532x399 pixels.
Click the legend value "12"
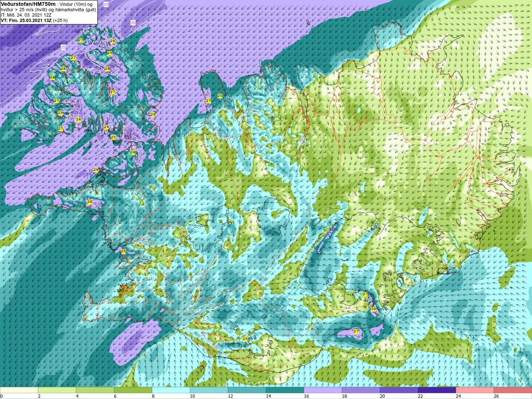click(x=230, y=396)
